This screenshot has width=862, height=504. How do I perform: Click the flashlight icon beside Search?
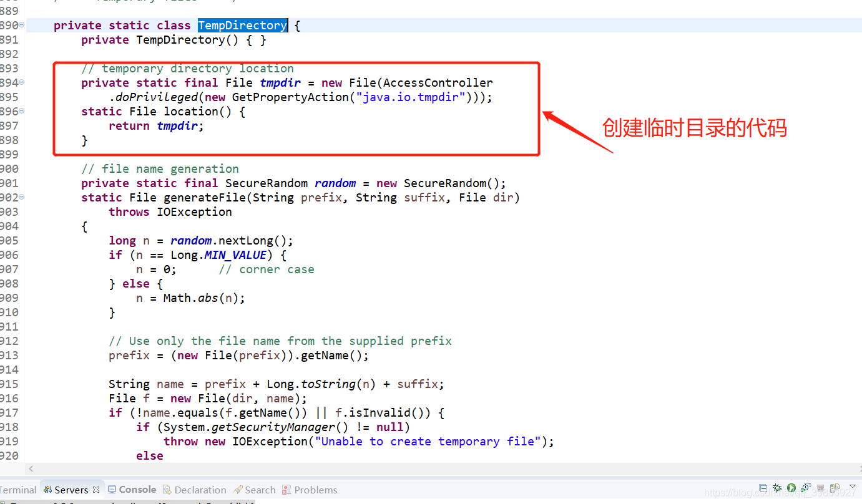tap(238, 490)
